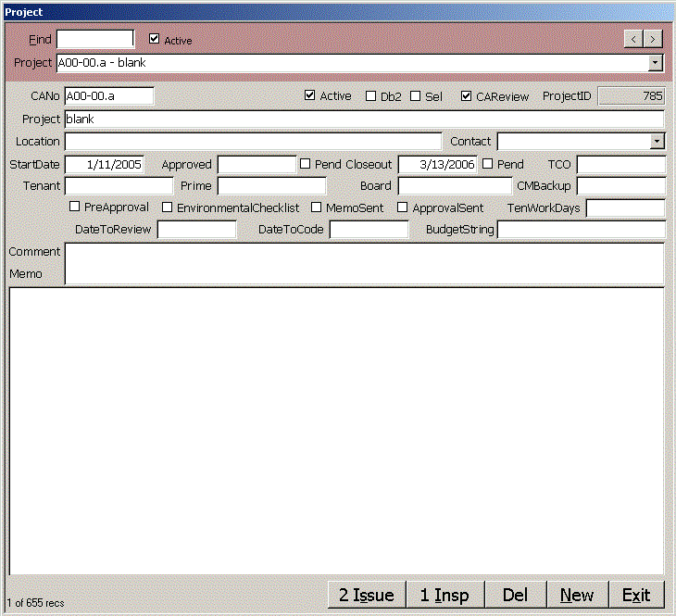676x616 pixels.
Task: Uncheck the CAReview checkbox
Action: point(467,96)
